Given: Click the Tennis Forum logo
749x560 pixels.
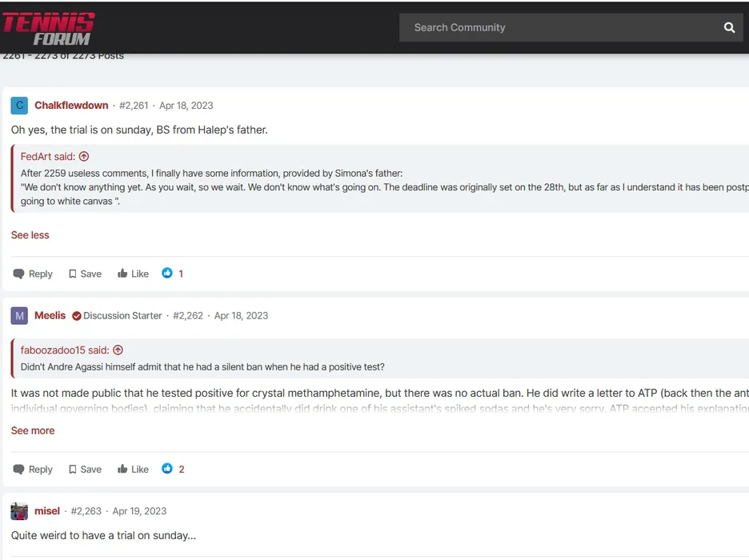Looking at the screenshot, I should [x=48, y=27].
